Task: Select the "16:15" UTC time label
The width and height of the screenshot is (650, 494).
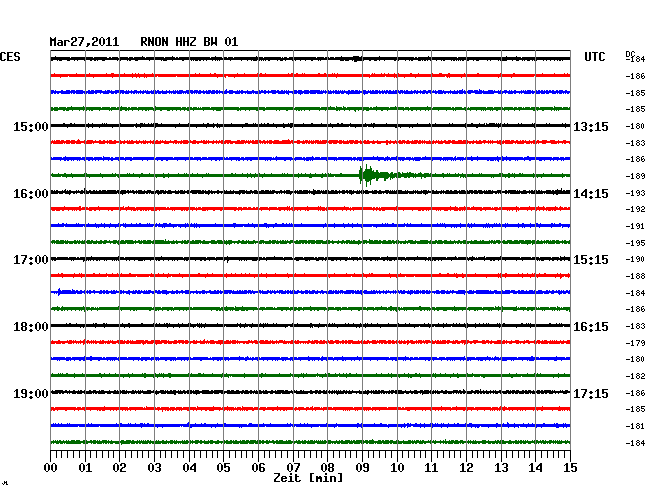Action: (x=591, y=327)
